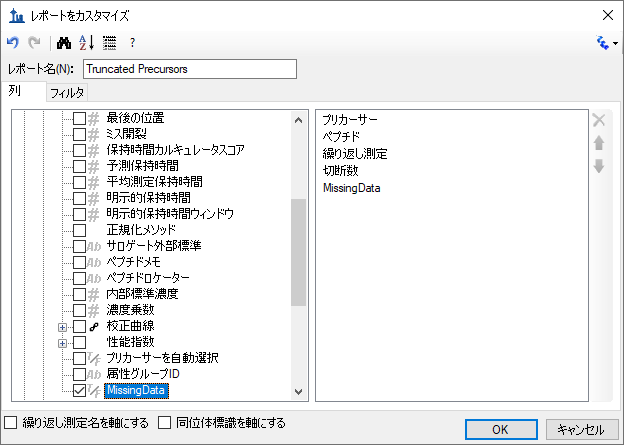Click the レポート名 input field
This screenshot has height=445, width=624.
pyautogui.click(x=190, y=69)
